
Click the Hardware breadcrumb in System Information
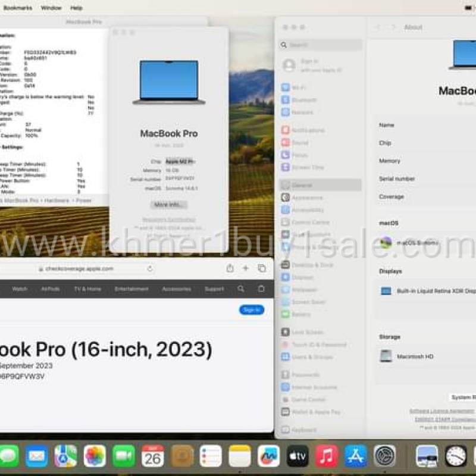57,201
